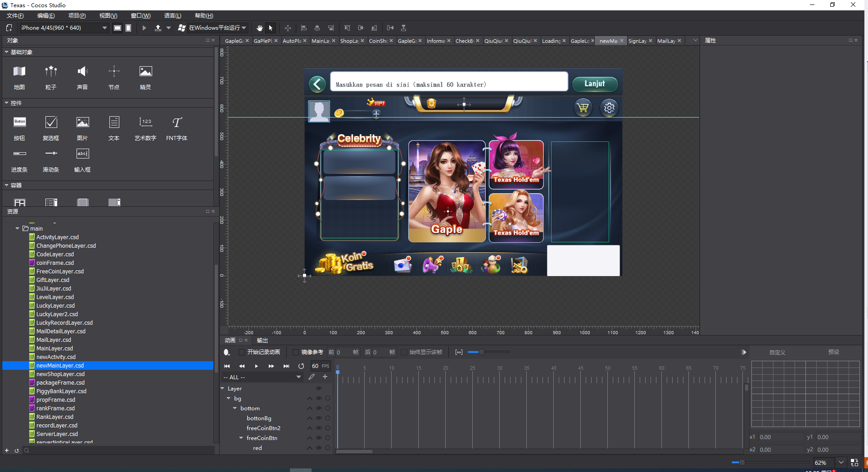Enable the 开始记录动画 checkbox
The width and height of the screenshot is (868, 472).
[x=242, y=352]
